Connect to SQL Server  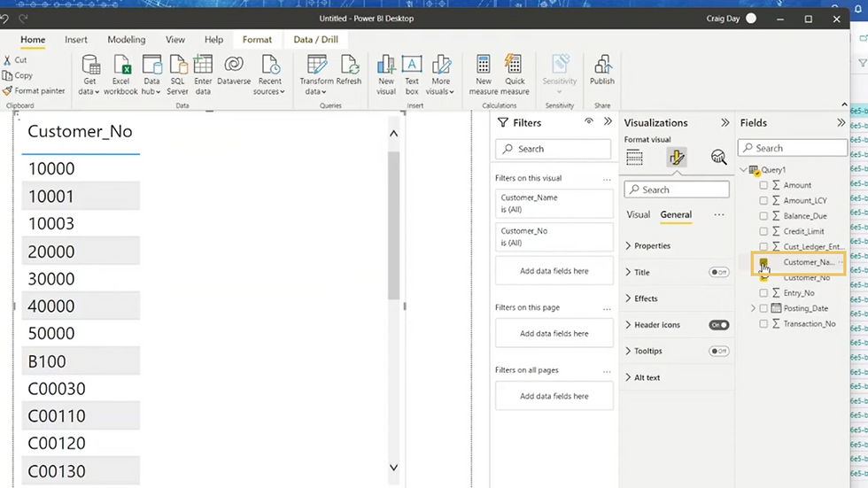pos(177,75)
